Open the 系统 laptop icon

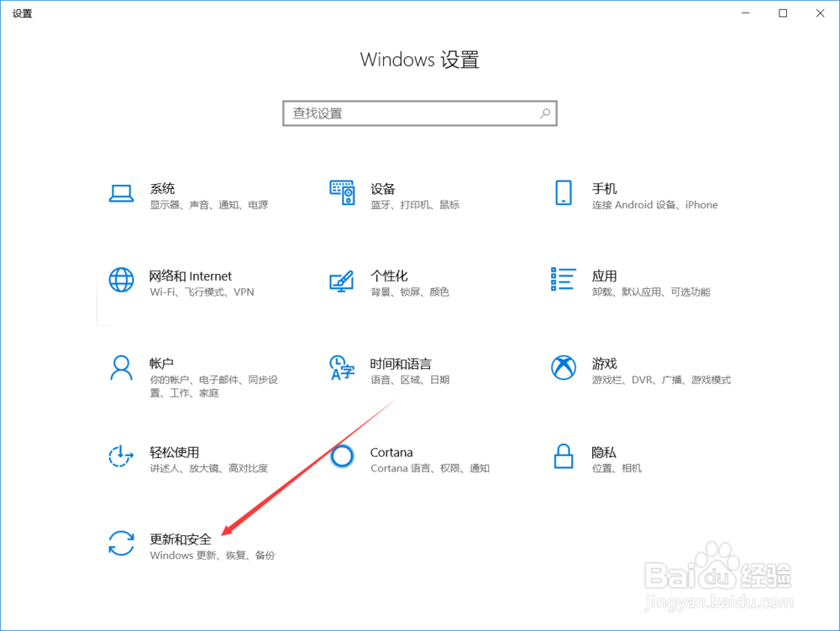(122, 193)
